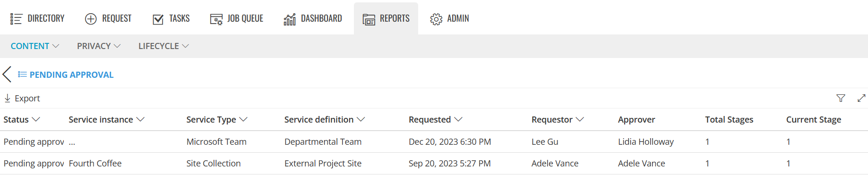Go back using the left chevron arrow
The height and width of the screenshot is (182, 868).
pos(7,74)
